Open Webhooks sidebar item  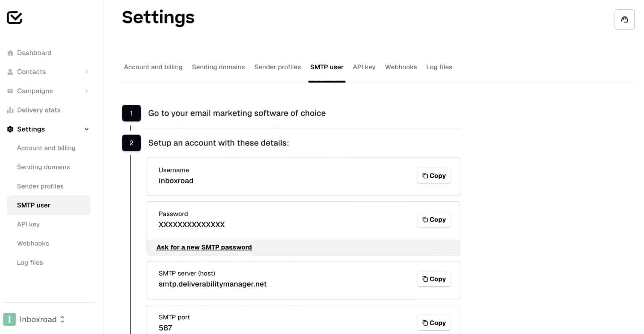(33, 244)
